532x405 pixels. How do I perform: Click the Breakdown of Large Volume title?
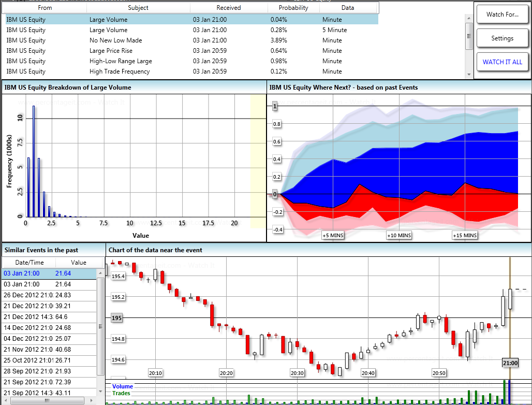[68, 87]
